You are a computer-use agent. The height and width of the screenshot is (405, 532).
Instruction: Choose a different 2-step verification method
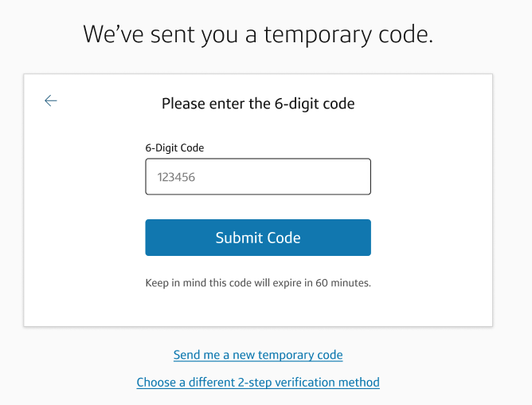(258, 383)
